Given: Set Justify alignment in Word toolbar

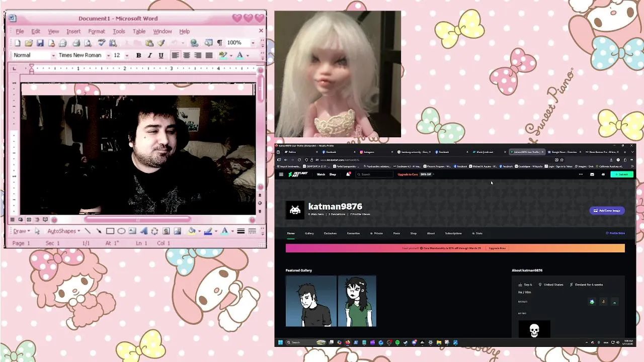Looking at the screenshot, I should 209,55.
